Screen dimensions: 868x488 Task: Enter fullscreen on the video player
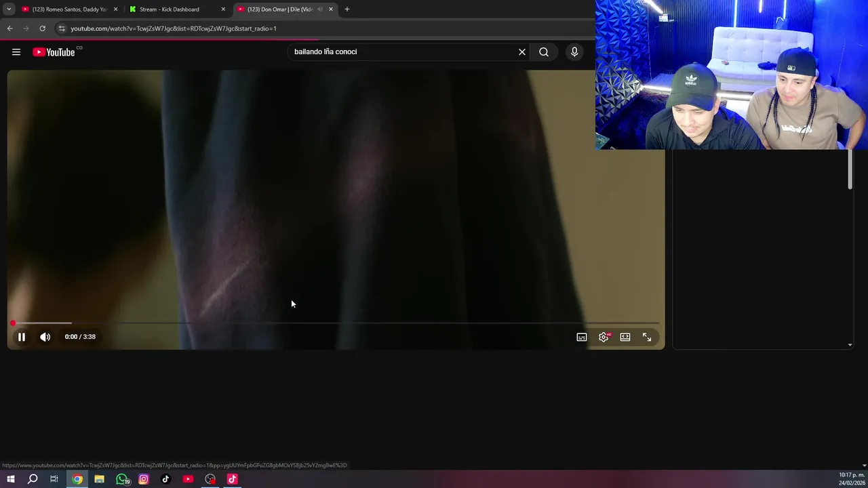tap(647, 337)
